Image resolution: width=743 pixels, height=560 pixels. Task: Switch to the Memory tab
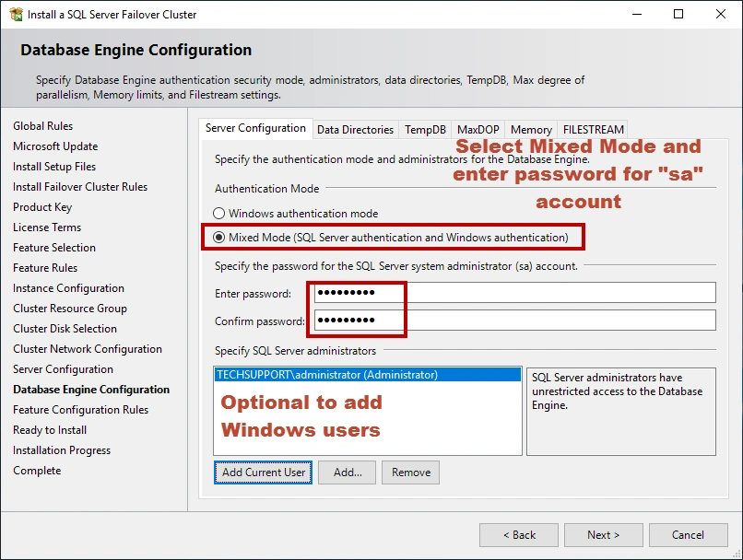(531, 130)
